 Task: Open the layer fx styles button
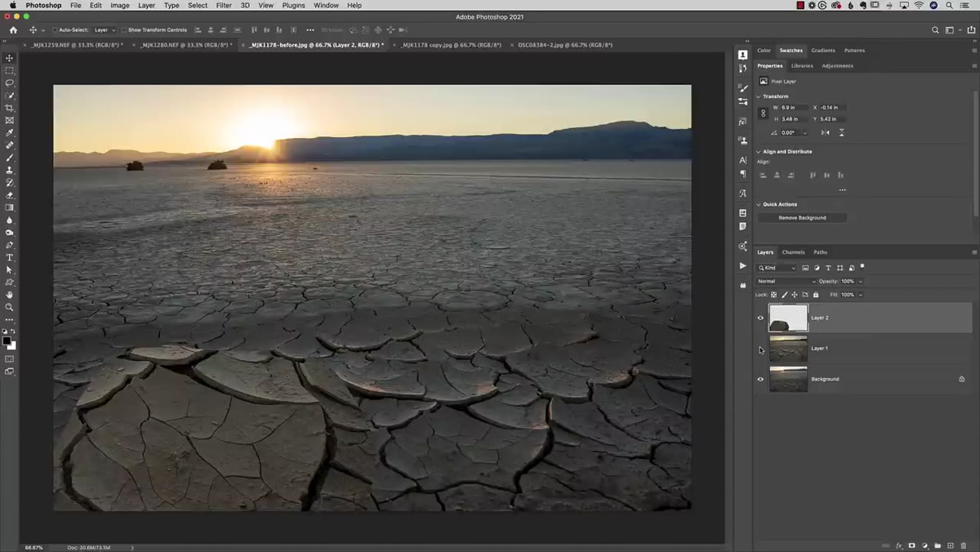pos(899,545)
